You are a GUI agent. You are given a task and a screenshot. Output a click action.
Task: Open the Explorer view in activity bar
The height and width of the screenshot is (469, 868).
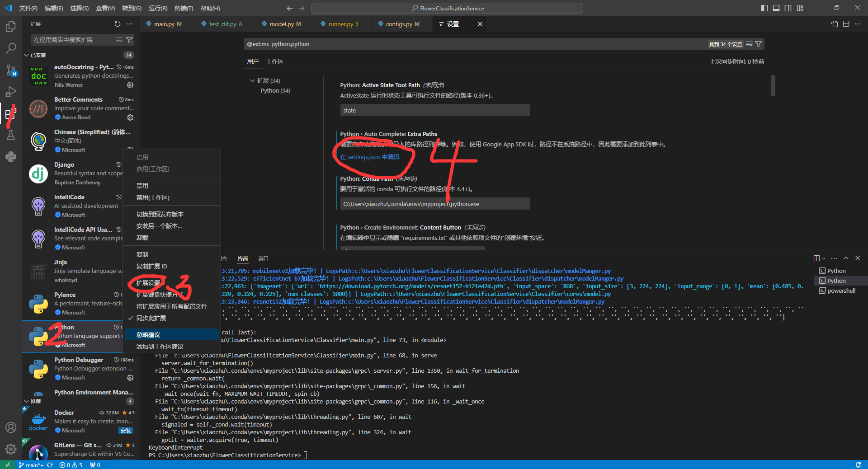click(x=11, y=27)
